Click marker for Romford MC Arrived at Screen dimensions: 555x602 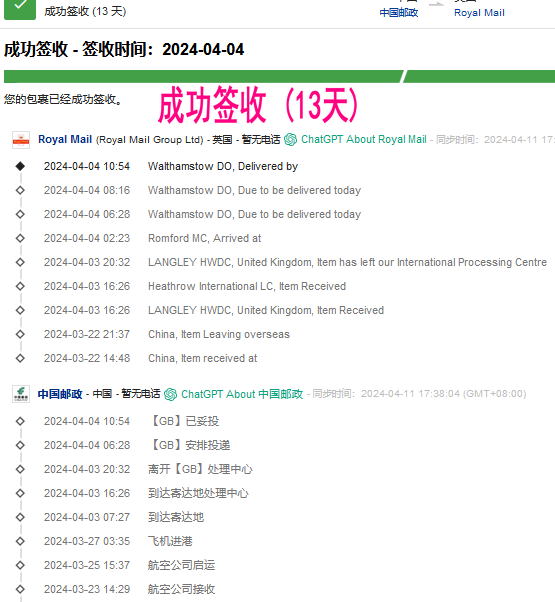(20, 238)
